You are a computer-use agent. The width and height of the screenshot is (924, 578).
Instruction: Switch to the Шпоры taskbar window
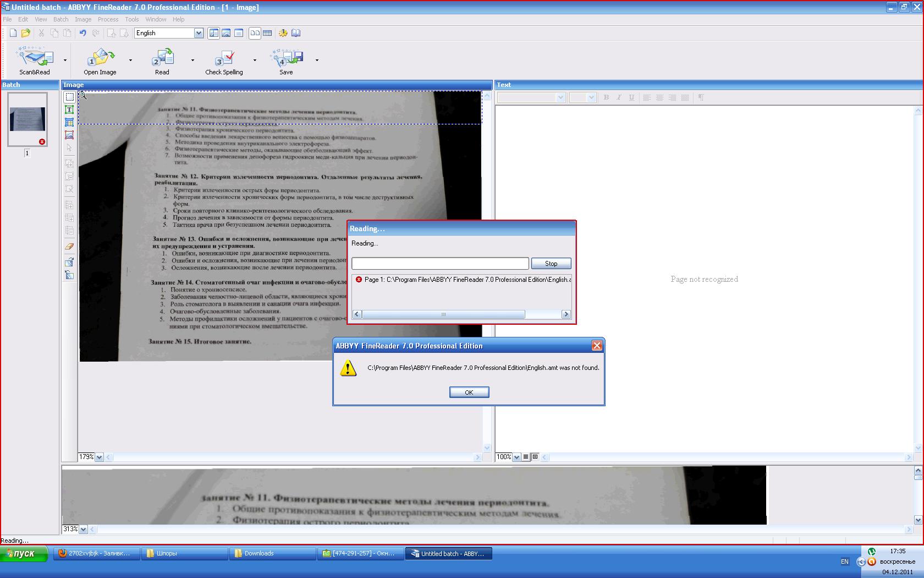click(x=185, y=554)
